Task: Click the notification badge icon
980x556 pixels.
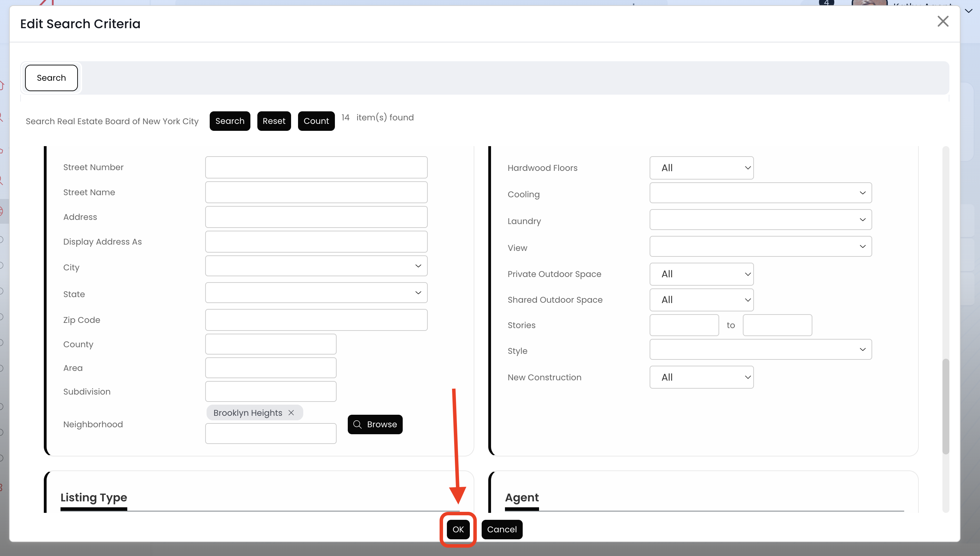Action: point(826,3)
